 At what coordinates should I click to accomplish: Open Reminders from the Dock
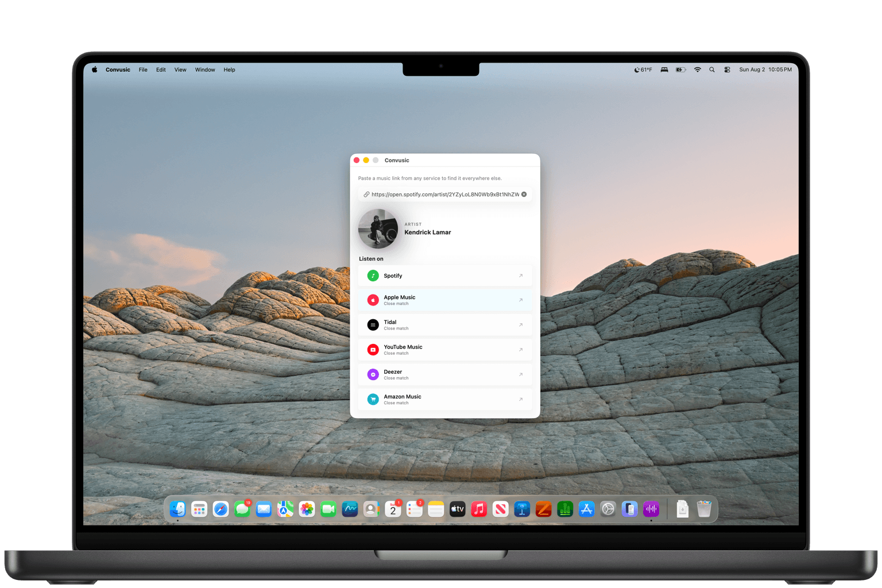pos(415,509)
